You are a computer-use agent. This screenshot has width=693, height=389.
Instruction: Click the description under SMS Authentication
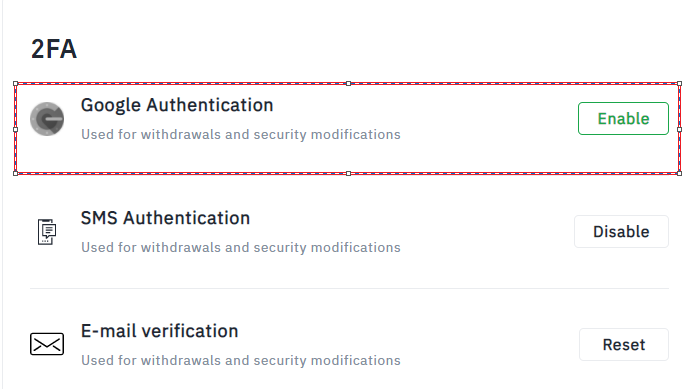[241, 248]
